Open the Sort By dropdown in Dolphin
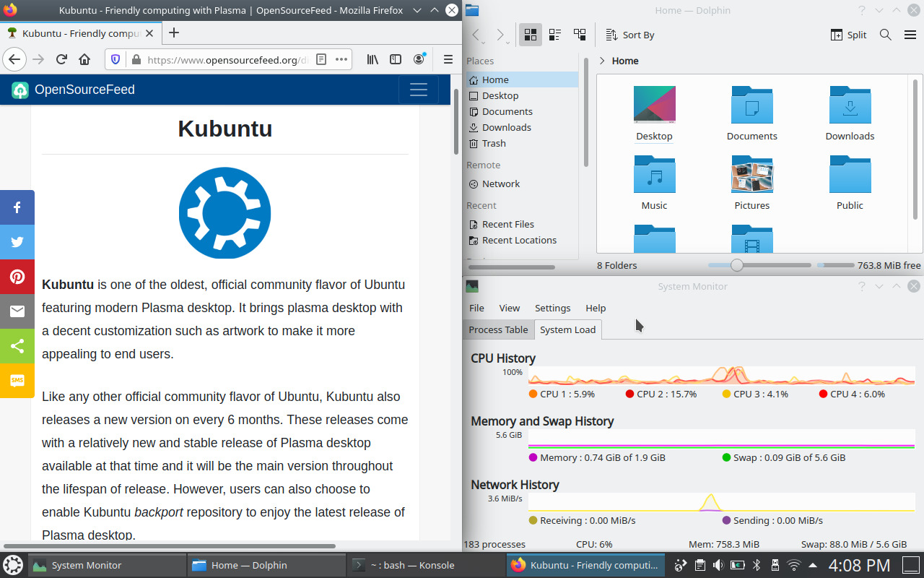924x578 pixels. click(x=629, y=34)
